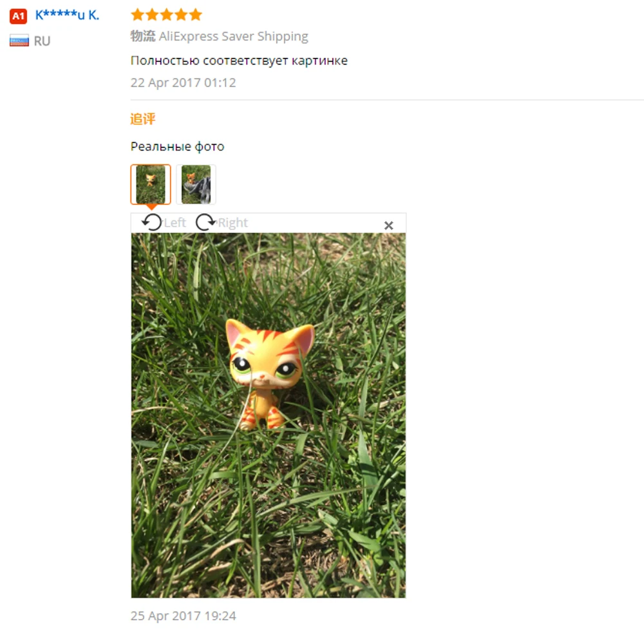Screen dimensions: 644x644
Task: Click the RU country label
Action: 42,41
